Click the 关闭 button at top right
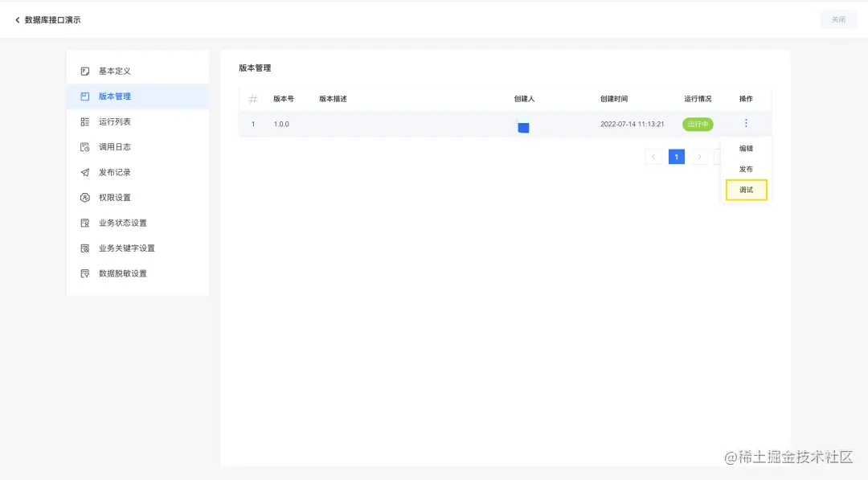This screenshot has width=868, height=480. [838, 19]
